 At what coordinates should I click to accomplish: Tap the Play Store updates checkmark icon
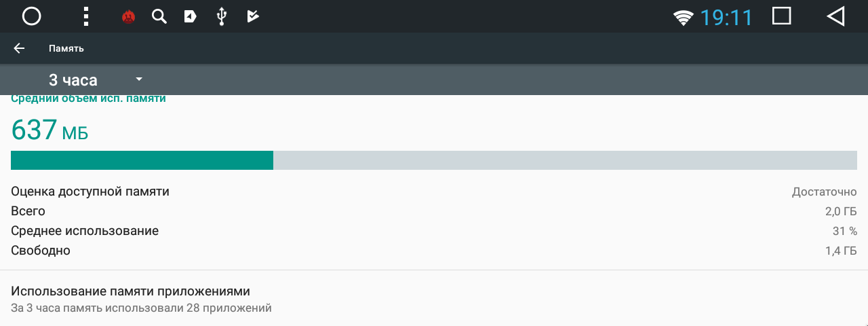pyautogui.click(x=253, y=16)
